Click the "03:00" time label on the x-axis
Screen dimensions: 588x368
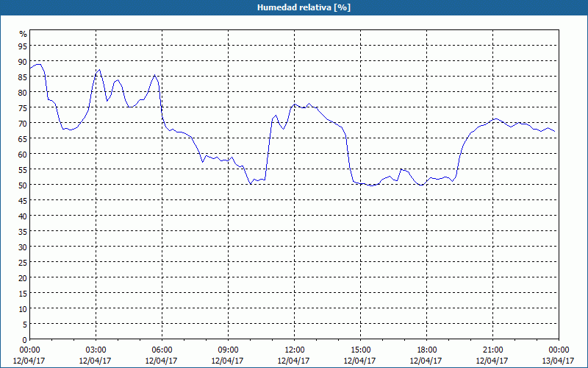tap(96, 350)
